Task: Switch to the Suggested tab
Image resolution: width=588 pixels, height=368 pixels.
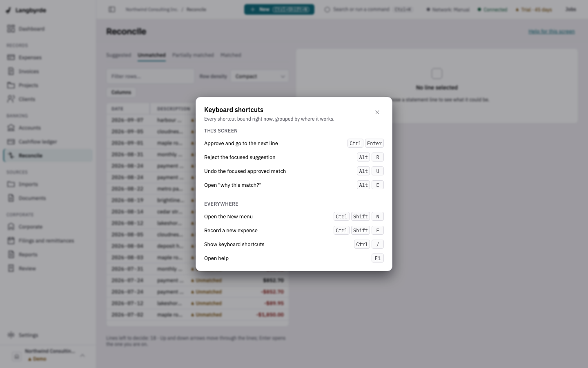Action: [118, 55]
